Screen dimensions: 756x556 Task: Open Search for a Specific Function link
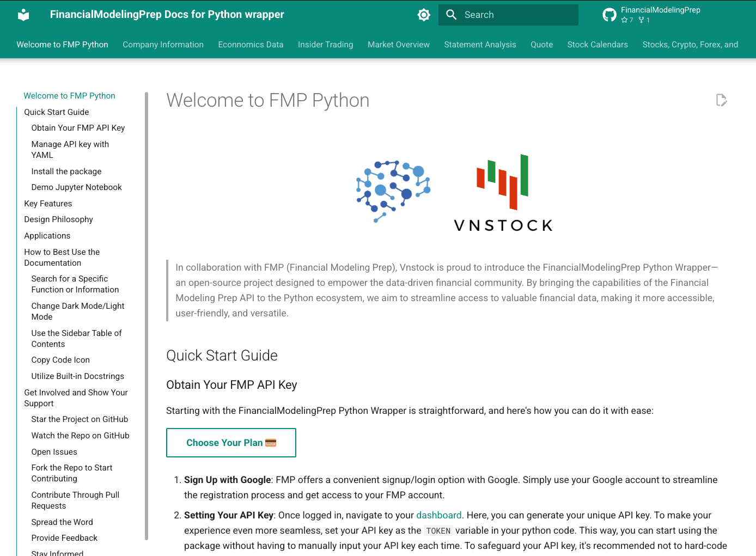click(x=75, y=284)
